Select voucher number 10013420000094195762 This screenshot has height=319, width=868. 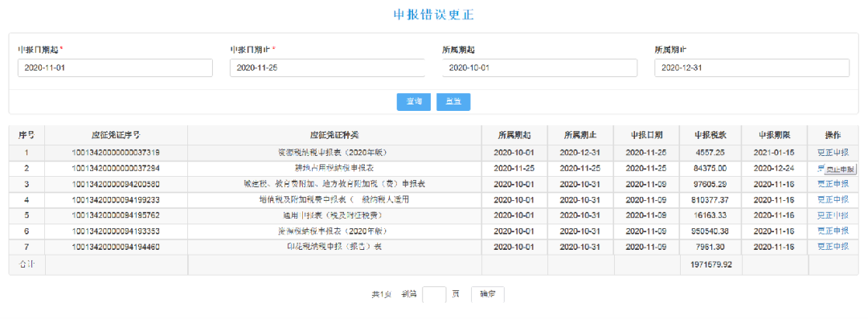(117, 215)
